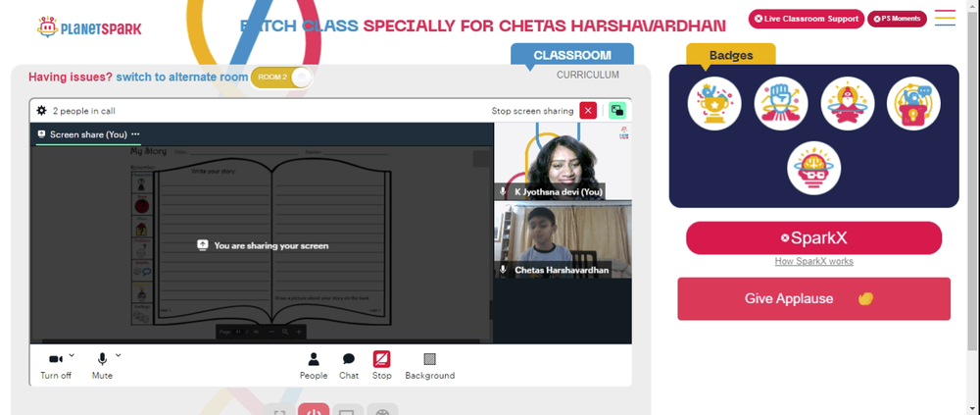Image resolution: width=980 pixels, height=415 pixels.
Task: Switch to the CURRICULUM tab
Action: click(x=587, y=76)
